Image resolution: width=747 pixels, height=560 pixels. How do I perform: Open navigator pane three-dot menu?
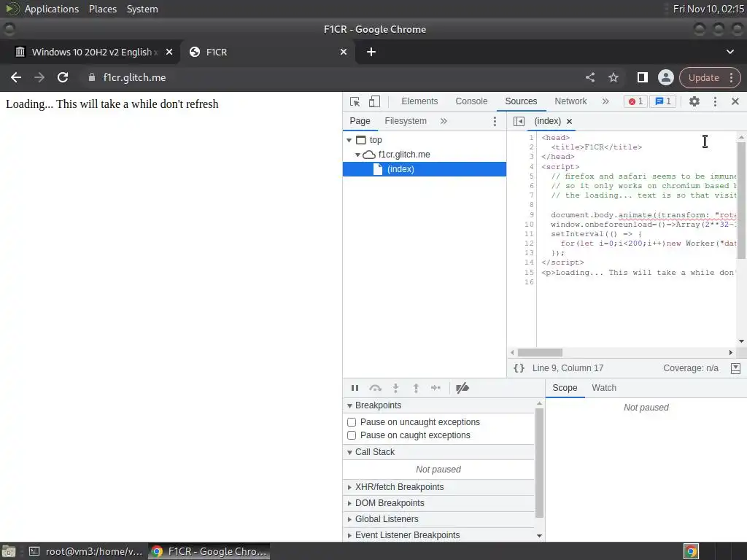tap(495, 122)
